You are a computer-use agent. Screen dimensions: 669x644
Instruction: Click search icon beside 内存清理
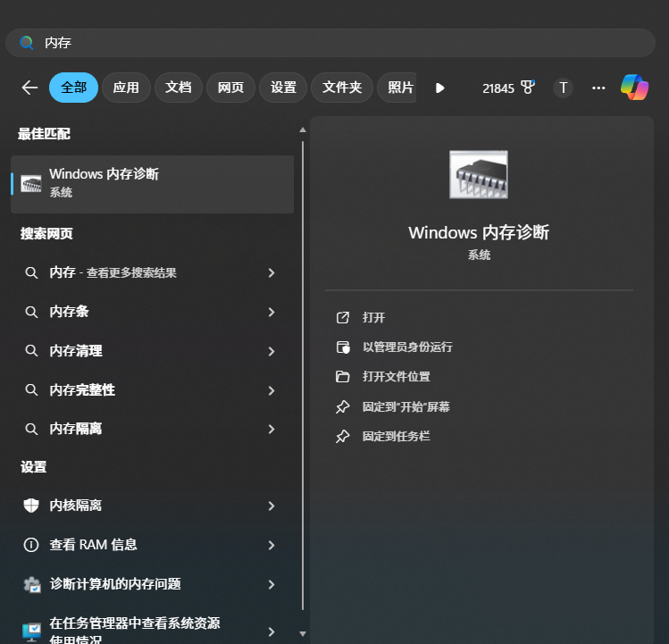tap(31, 351)
